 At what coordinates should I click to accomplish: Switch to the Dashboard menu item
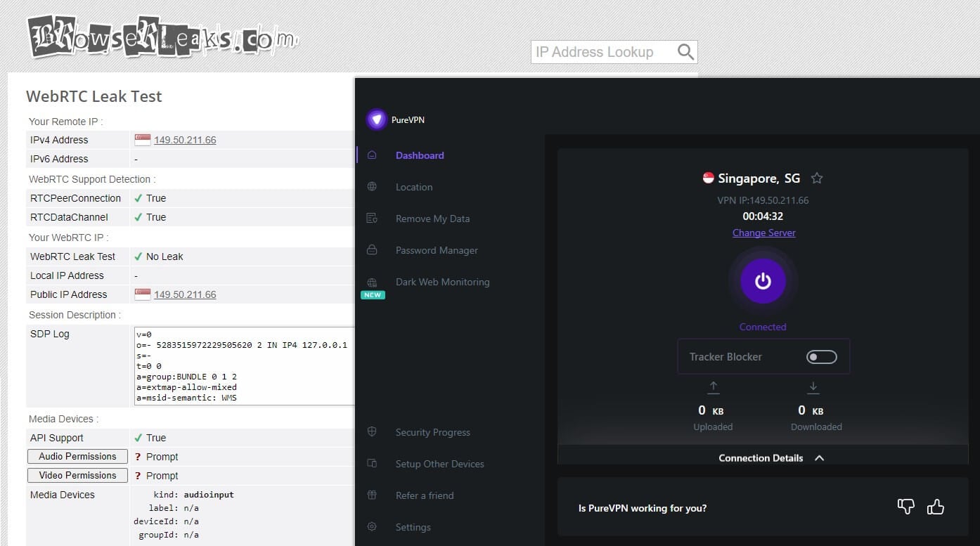click(420, 155)
